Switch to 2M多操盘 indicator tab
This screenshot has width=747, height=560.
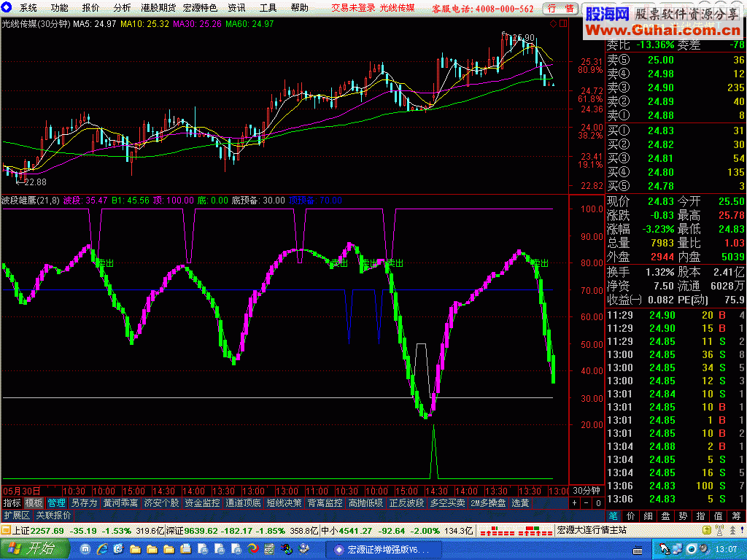488,503
